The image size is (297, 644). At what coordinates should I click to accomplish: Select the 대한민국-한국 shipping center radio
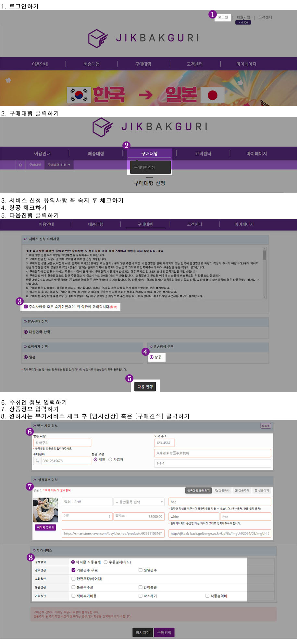coord(26,332)
